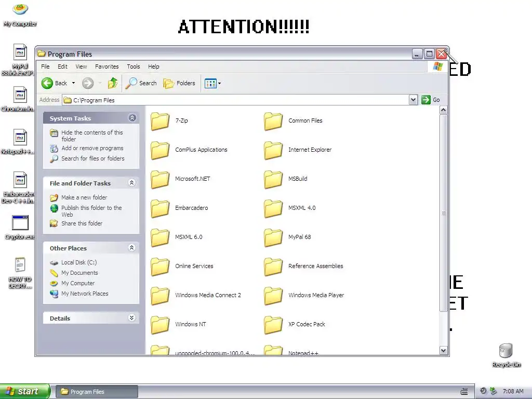Click the scrollbar down arrow
This screenshot has width=532, height=399.
click(x=443, y=351)
